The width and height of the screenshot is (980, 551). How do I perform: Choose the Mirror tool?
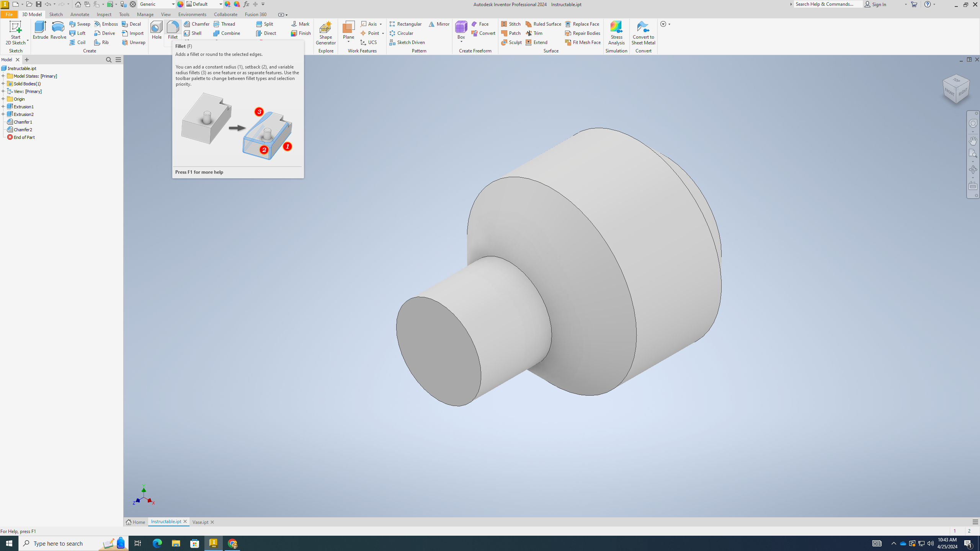(439, 24)
